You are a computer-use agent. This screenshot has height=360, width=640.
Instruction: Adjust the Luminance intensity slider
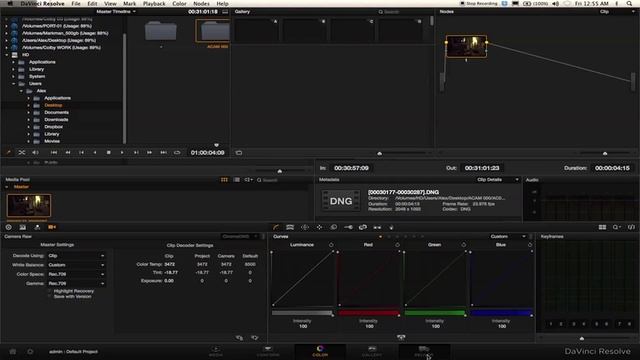(x=302, y=313)
